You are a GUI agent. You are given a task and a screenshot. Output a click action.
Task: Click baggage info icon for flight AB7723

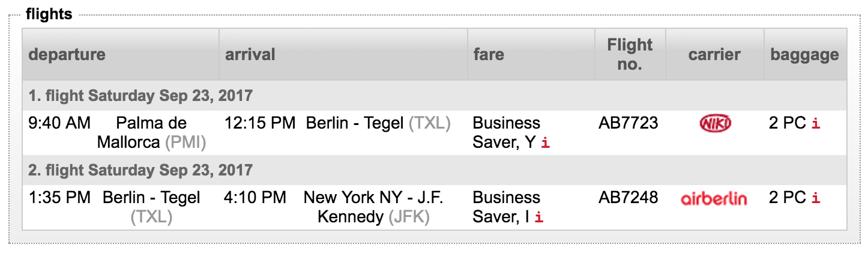(816, 124)
